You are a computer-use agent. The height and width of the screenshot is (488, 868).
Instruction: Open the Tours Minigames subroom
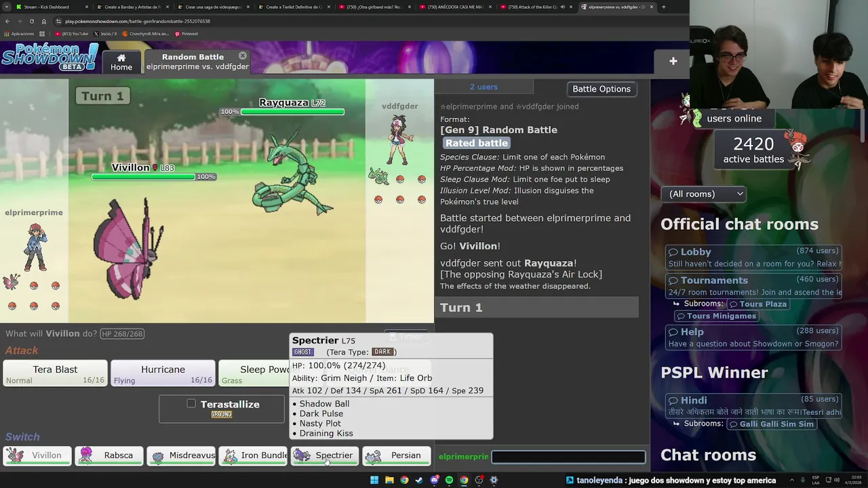(x=715, y=316)
